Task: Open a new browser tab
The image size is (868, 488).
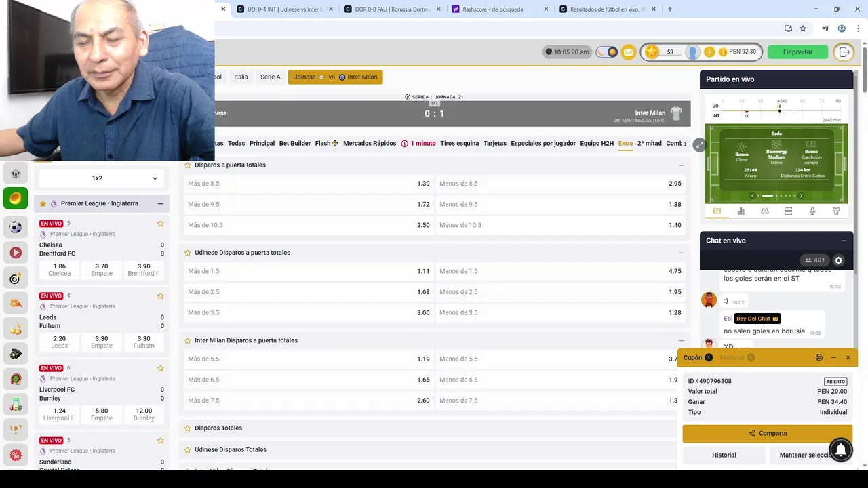Action: tap(670, 9)
